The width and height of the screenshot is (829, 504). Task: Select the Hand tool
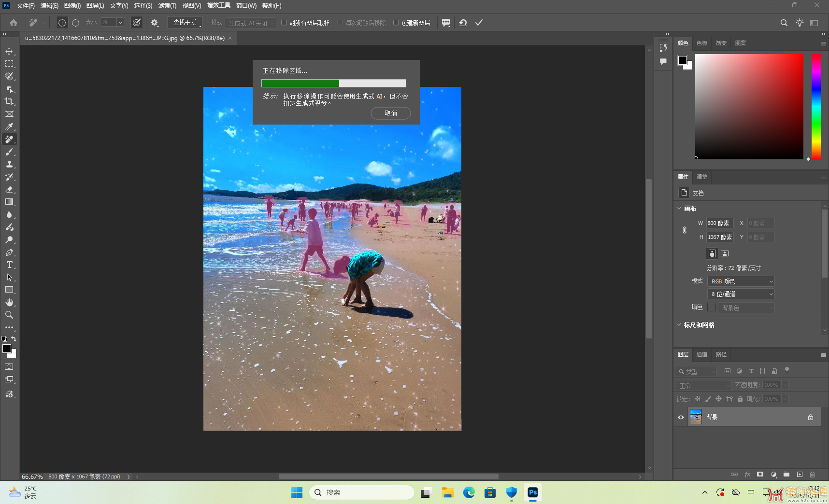[x=9, y=302]
